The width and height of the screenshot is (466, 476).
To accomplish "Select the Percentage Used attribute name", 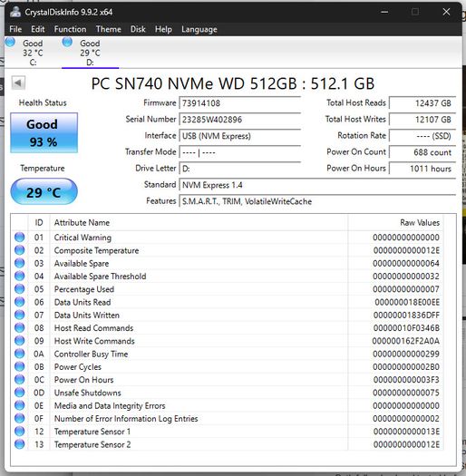I will 84,289.
